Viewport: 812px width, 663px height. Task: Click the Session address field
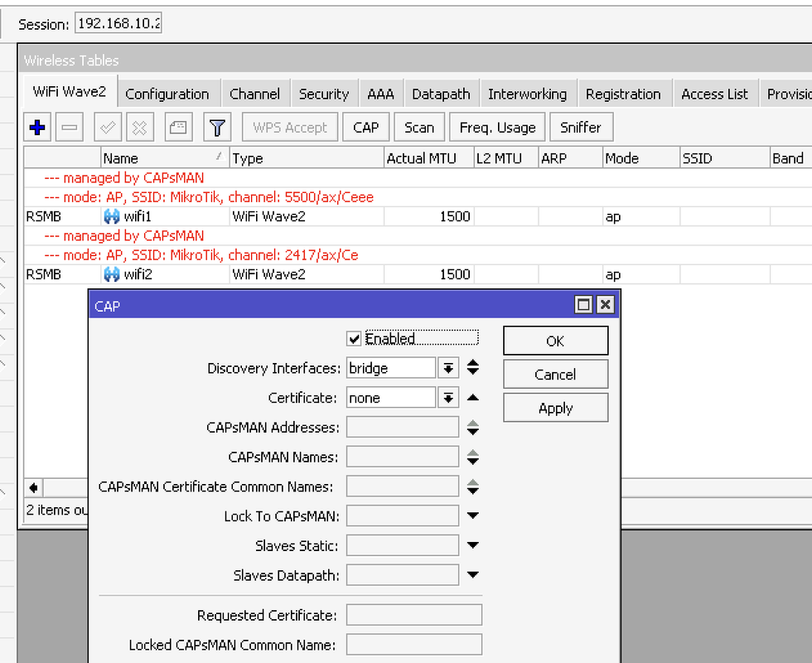(x=118, y=23)
